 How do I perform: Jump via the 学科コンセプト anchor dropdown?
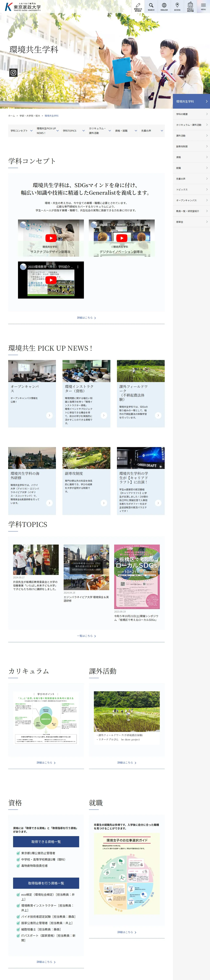tap(21, 131)
